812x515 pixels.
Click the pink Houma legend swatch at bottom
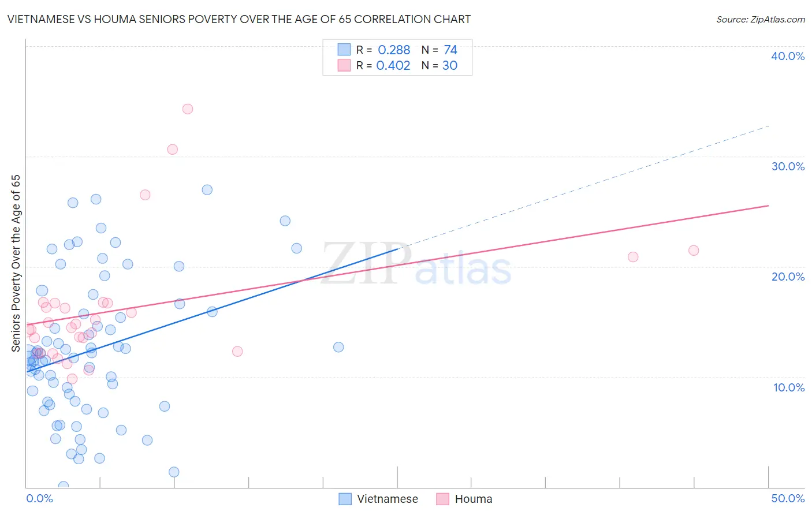[x=443, y=499]
